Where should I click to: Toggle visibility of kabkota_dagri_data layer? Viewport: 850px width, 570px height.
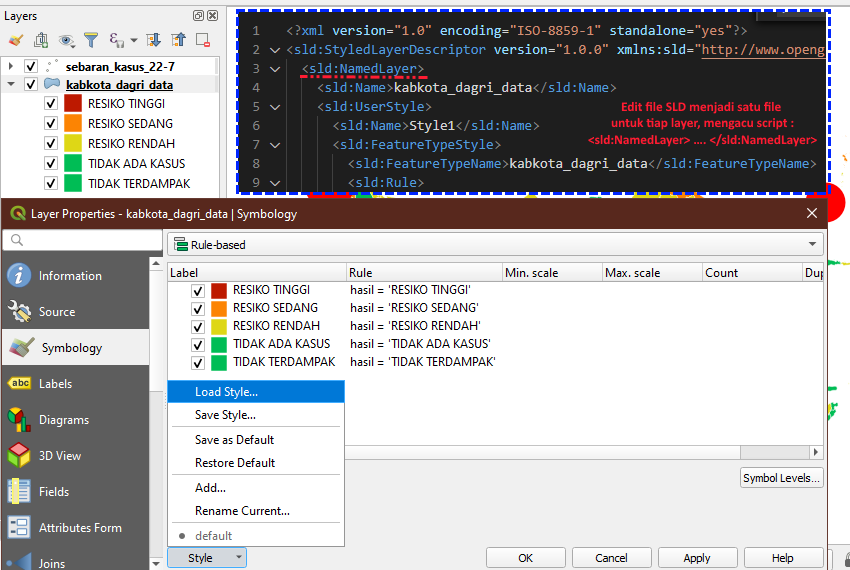[x=31, y=85]
